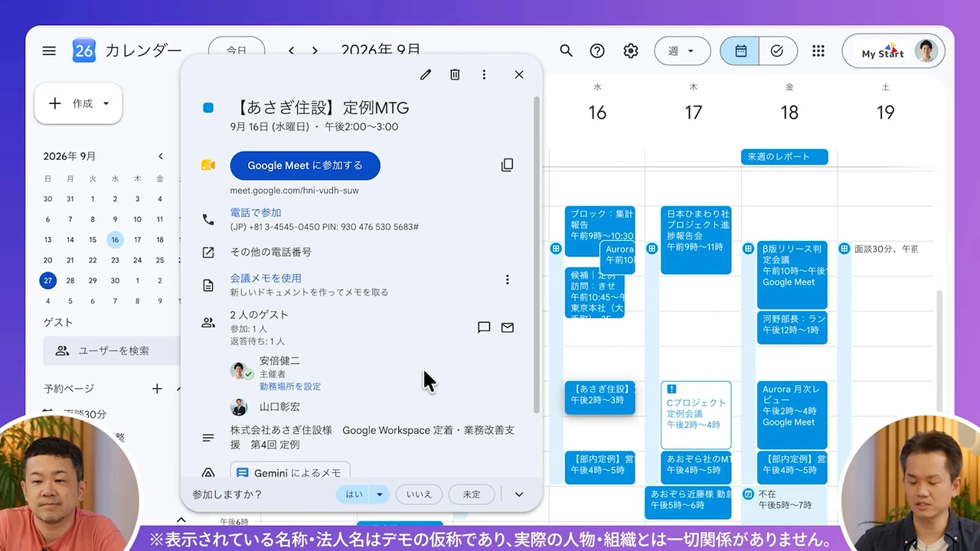Answer 未定 to attendance

pos(472,494)
